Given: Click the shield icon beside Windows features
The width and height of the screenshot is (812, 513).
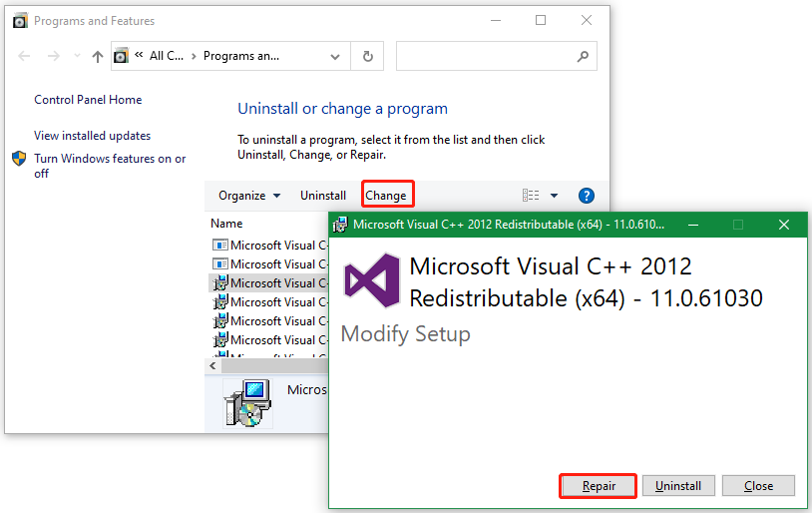Looking at the screenshot, I should tap(19, 159).
